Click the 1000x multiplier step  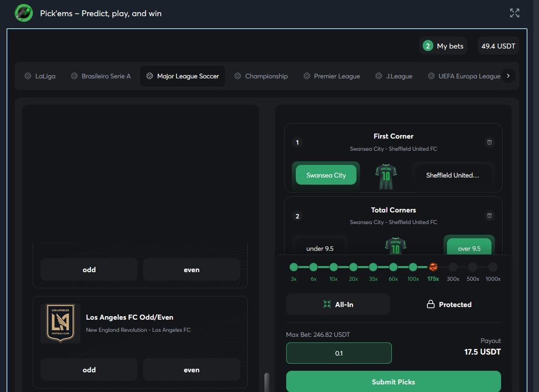click(493, 267)
